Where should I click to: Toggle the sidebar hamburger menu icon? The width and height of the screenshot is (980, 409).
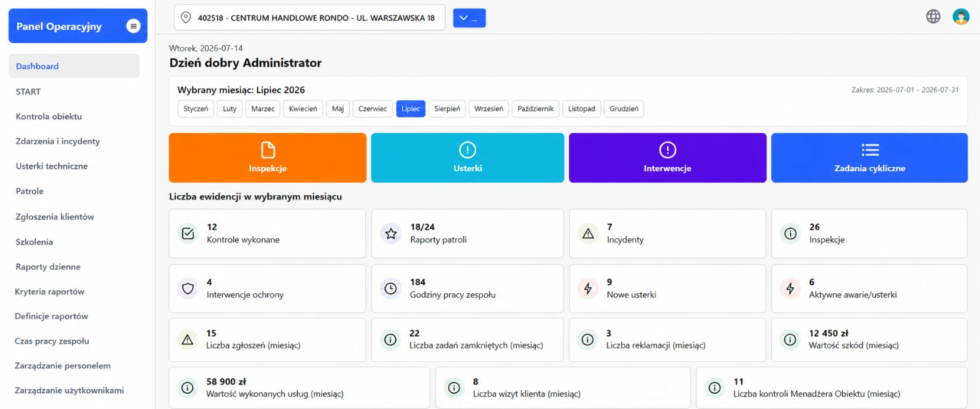coord(133,26)
